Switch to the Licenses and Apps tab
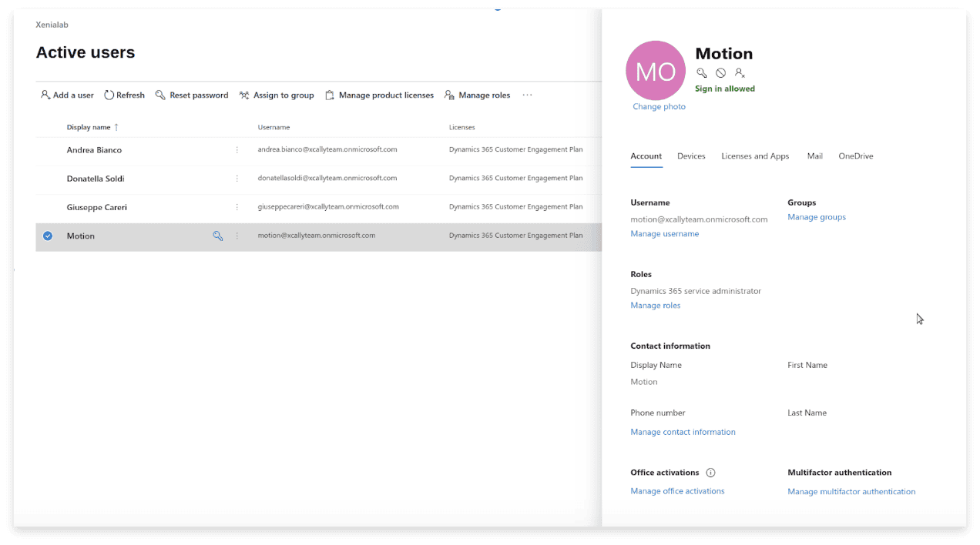The width and height of the screenshot is (980, 545). pos(755,156)
